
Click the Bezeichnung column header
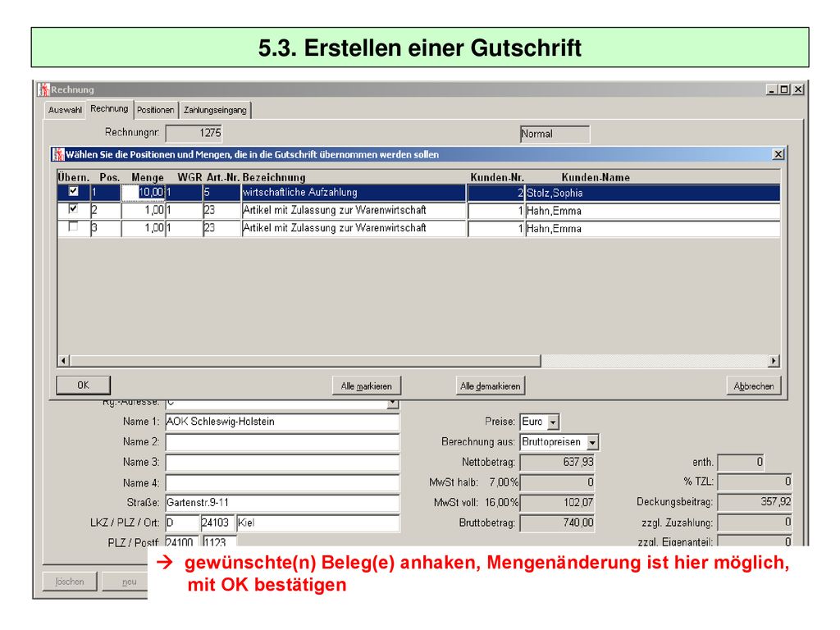click(274, 177)
